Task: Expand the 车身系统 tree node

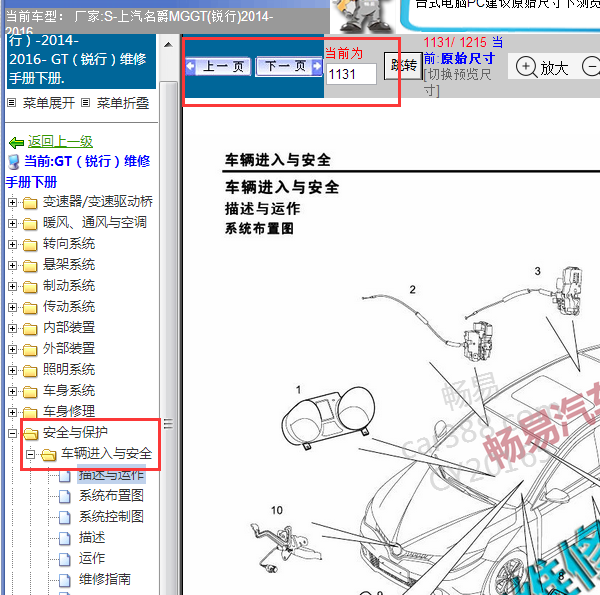Action: [12, 391]
